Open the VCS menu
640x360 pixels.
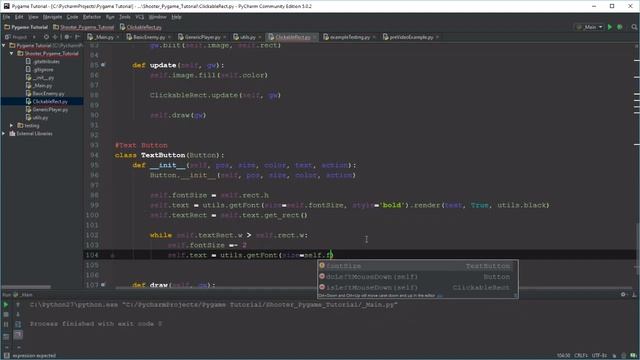pyautogui.click(x=140, y=17)
